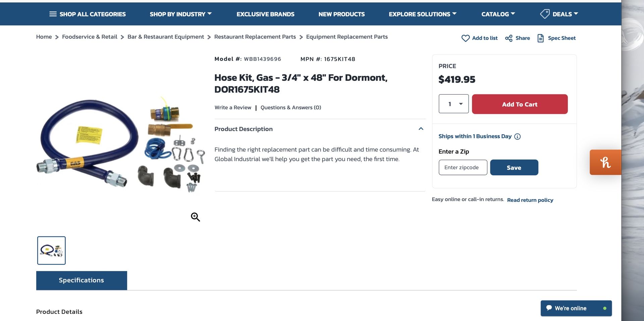Click the Share icon
This screenshot has height=321, width=644.
coord(508,38)
